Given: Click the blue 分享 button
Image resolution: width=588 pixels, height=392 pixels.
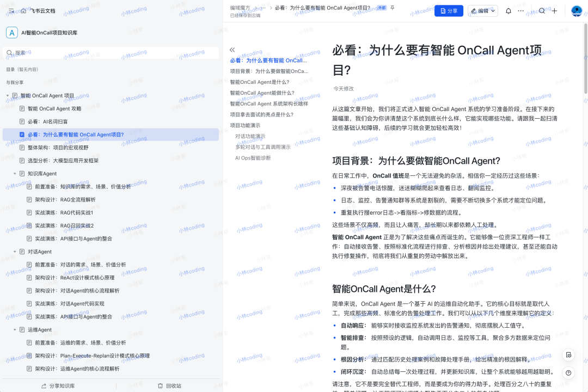Looking at the screenshot, I should tap(449, 11).
